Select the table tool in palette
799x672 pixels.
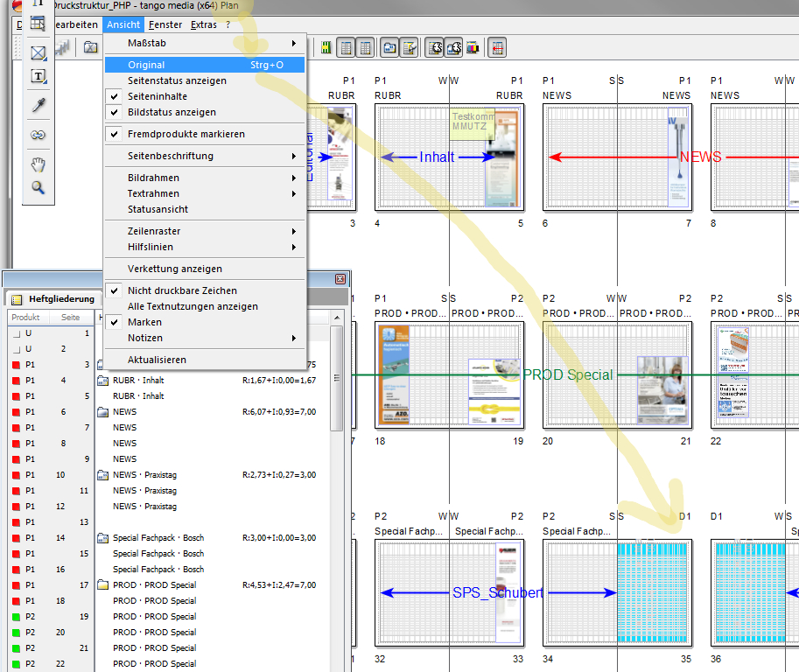(38, 24)
